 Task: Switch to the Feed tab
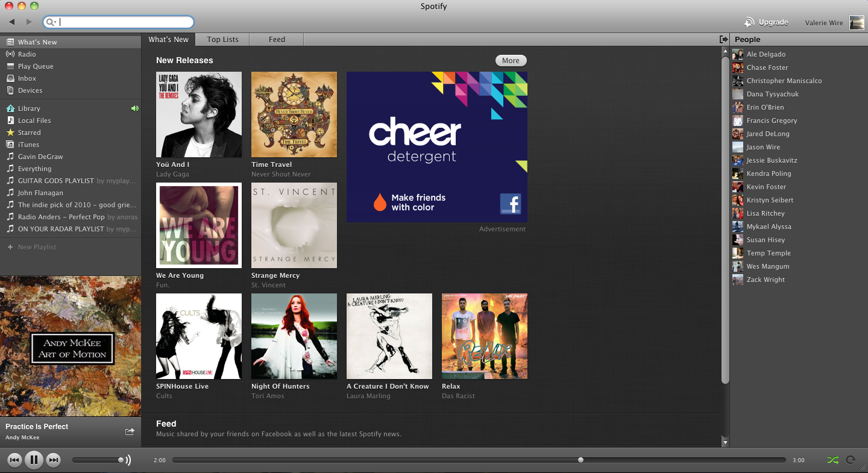(x=277, y=40)
